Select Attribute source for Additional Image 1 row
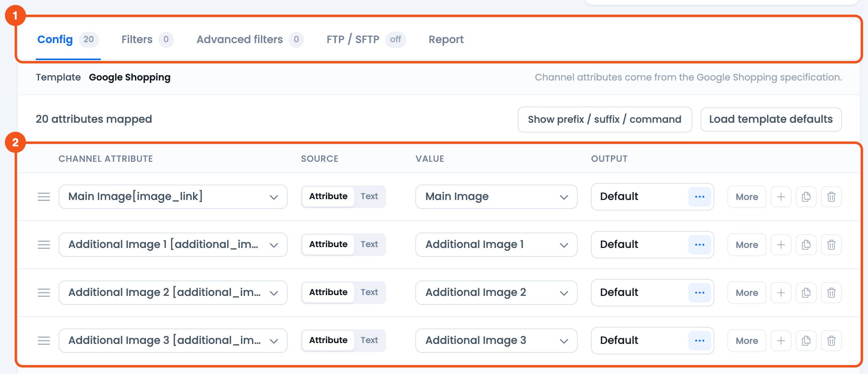Screen dimensions: 868x374 point(328,244)
